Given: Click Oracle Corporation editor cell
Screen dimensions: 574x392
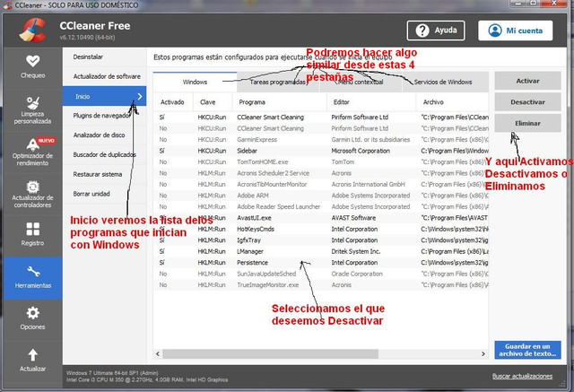Looking at the screenshot, I should tap(357, 274).
